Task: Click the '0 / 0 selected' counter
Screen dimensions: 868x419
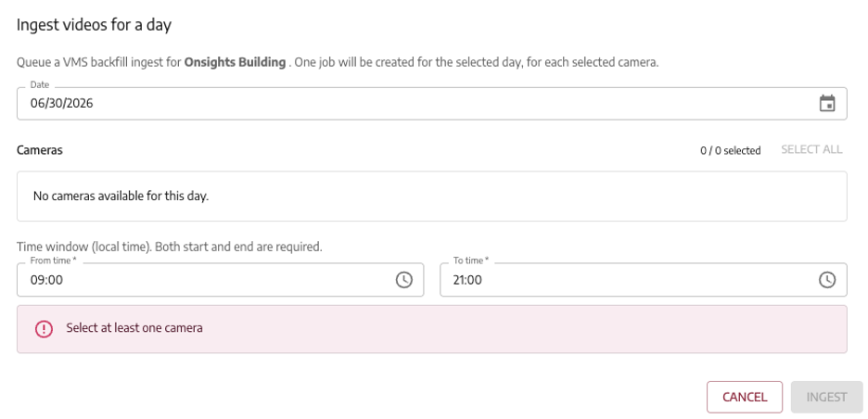Action: [730, 150]
